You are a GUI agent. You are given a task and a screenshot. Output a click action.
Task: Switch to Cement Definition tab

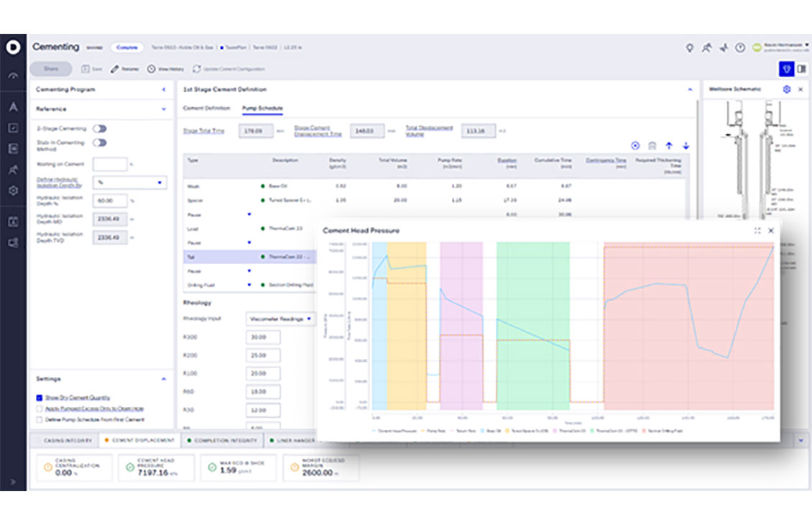(207, 109)
